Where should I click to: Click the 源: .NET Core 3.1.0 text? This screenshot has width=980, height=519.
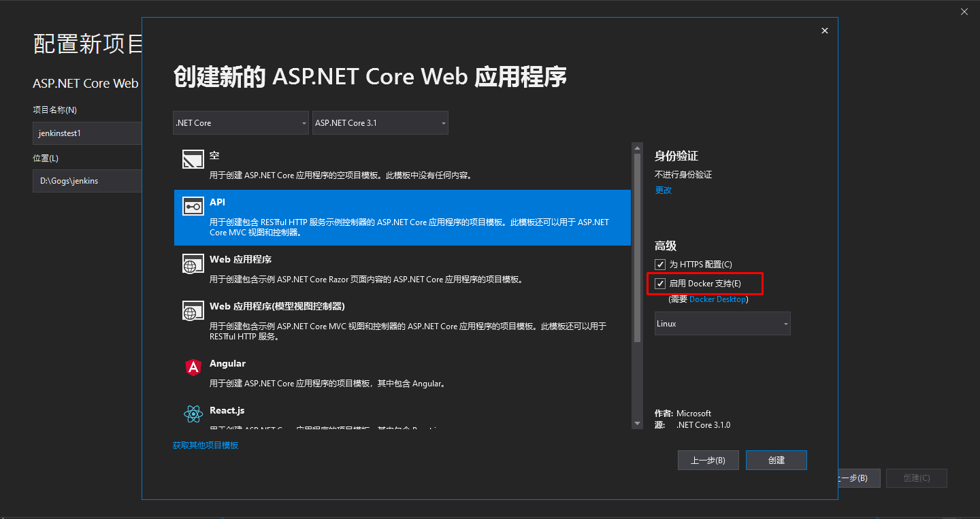[692, 425]
